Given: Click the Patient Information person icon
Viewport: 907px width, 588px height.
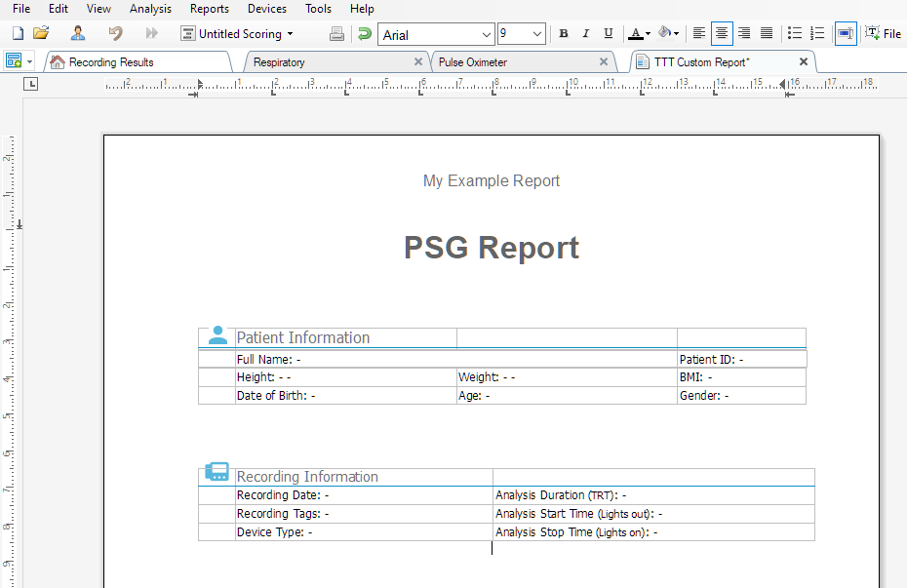Looking at the screenshot, I should pos(217,335).
